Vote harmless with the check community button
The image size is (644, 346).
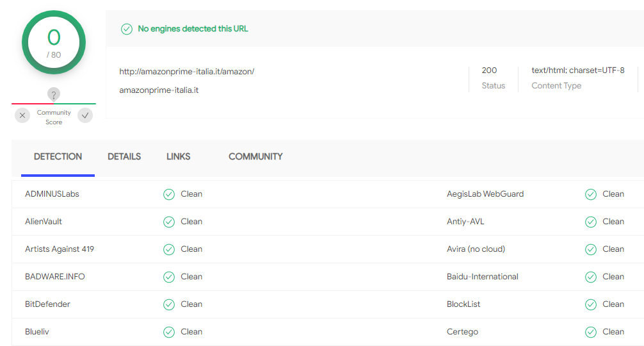click(85, 115)
